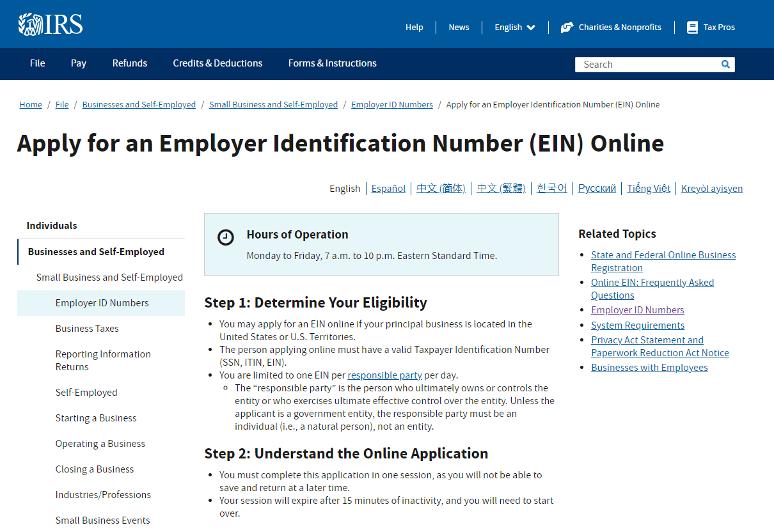Open Reporting Information Returns sidebar item
The image size is (774, 532).
click(103, 361)
